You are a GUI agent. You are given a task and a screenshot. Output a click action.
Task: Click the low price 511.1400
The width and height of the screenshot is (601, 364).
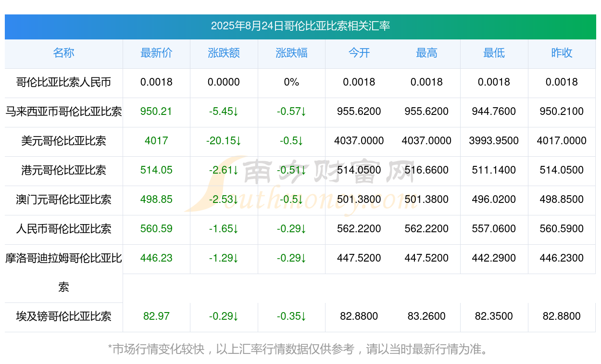tap(494, 170)
